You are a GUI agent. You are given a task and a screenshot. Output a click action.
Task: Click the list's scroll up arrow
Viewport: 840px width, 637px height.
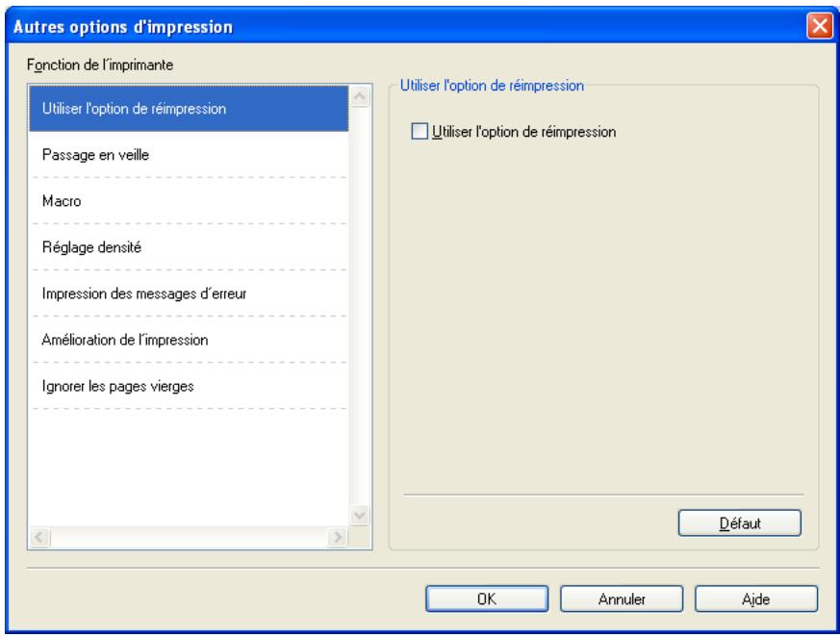click(x=360, y=96)
